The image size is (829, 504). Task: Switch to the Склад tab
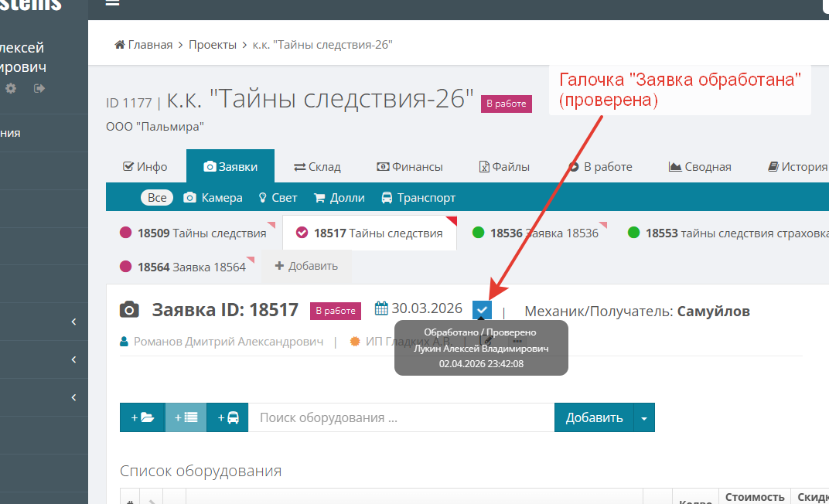coord(317,166)
